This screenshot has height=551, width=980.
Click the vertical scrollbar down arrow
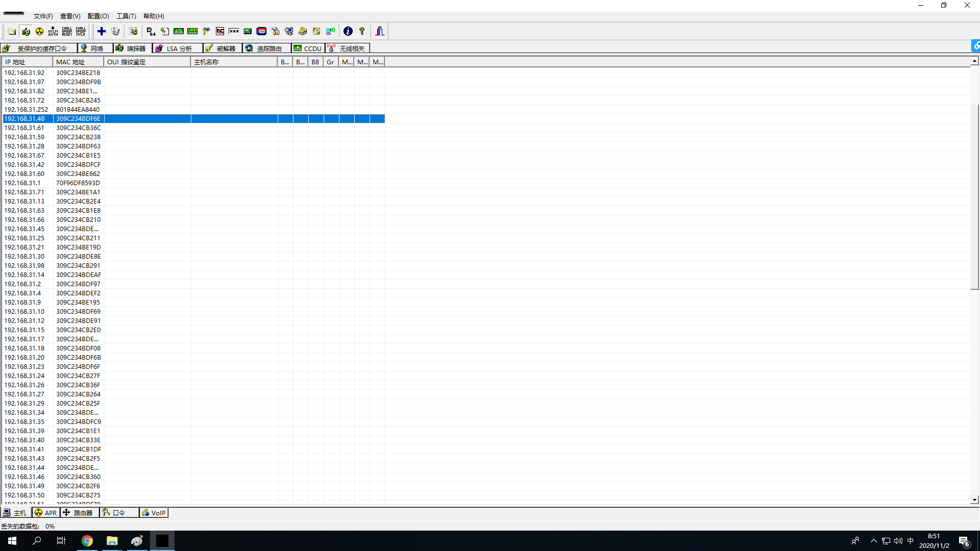(974, 500)
